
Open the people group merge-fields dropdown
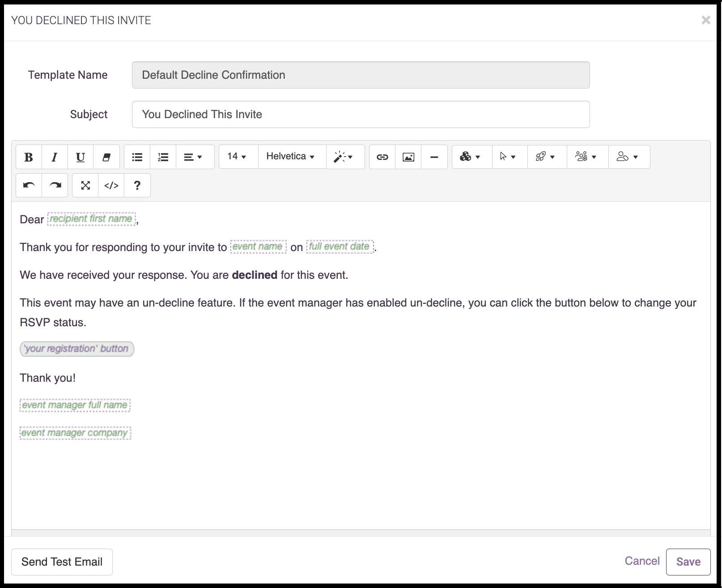pos(587,157)
